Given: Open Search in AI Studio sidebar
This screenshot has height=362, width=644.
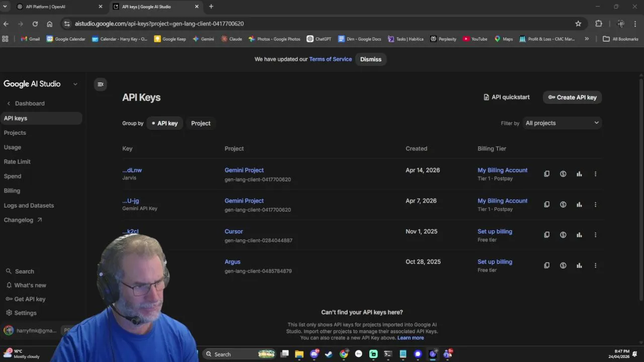Looking at the screenshot, I should [20, 271].
